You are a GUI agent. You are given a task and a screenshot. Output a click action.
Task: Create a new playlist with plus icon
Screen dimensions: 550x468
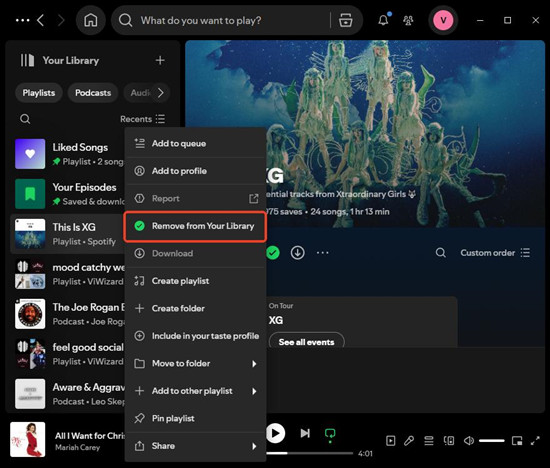click(160, 60)
